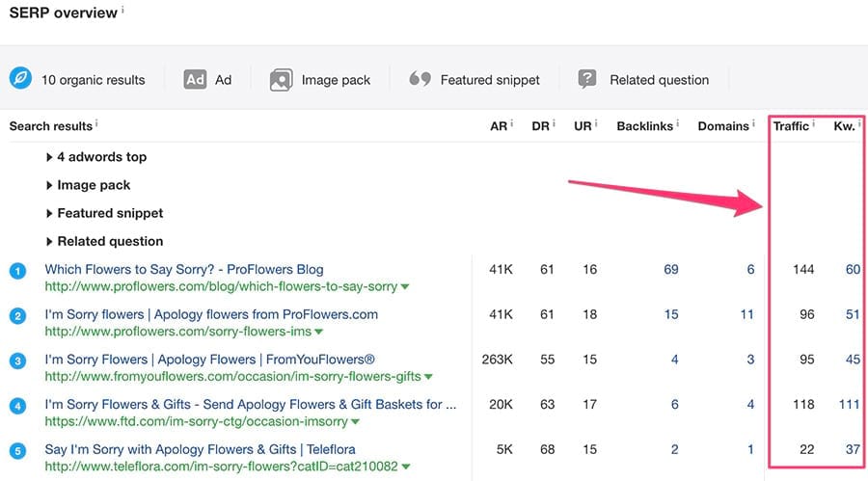Click info icon beside SERP overview title
Screen dimensions: 868x481
pyautogui.click(x=123, y=11)
